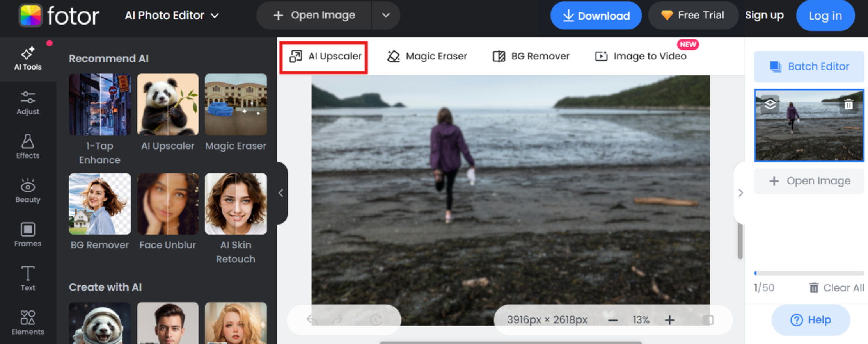Click the Free Trial button
The width and height of the screenshot is (868, 344).
click(x=693, y=15)
